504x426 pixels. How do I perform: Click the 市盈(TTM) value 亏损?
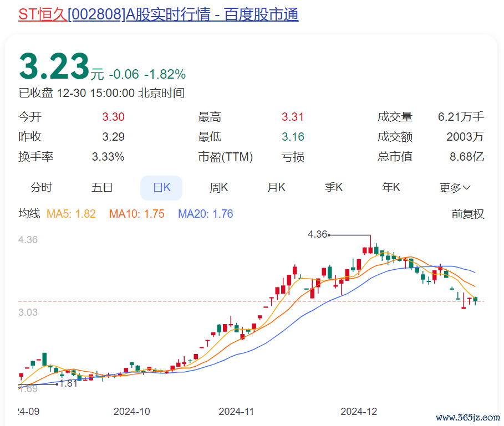pyautogui.click(x=293, y=157)
